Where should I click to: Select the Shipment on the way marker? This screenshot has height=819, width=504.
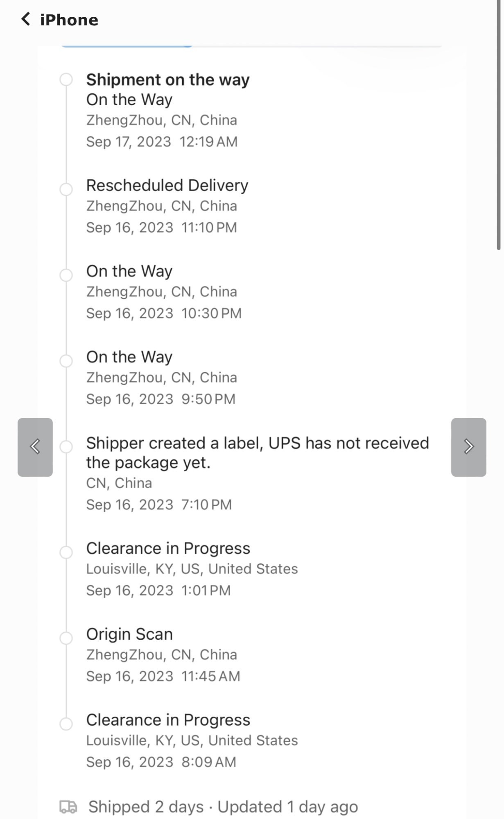66,79
